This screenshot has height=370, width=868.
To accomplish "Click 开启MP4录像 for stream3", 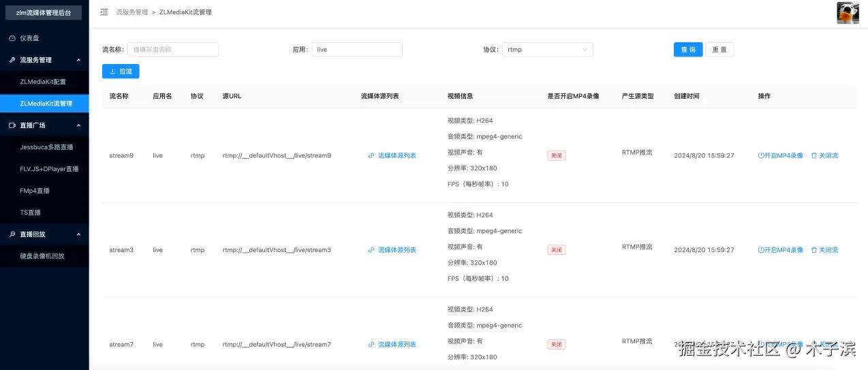I will click(x=781, y=250).
